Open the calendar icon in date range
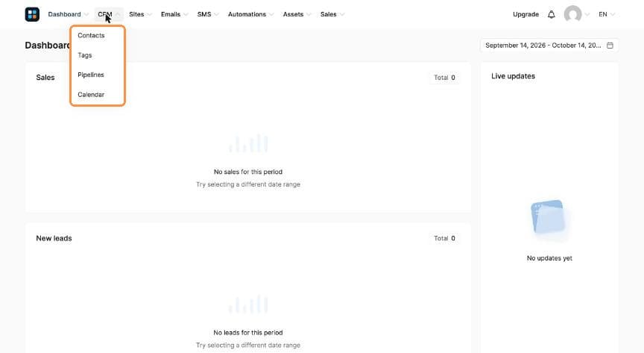 coord(610,46)
